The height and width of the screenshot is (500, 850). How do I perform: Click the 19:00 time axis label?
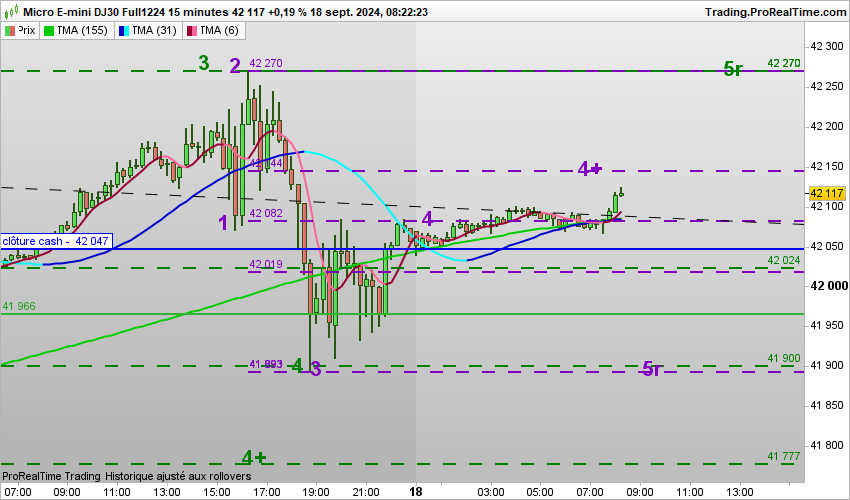pyautogui.click(x=316, y=492)
